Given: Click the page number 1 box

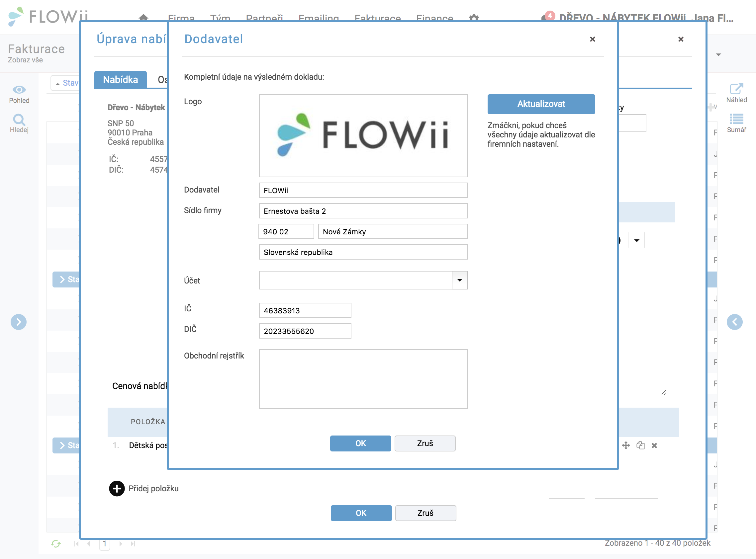Looking at the screenshot, I should pyautogui.click(x=105, y=544).
